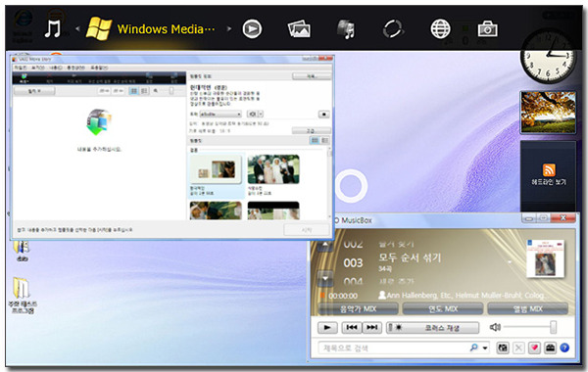Click the album MIX button in MusicBox

(527, 309)
